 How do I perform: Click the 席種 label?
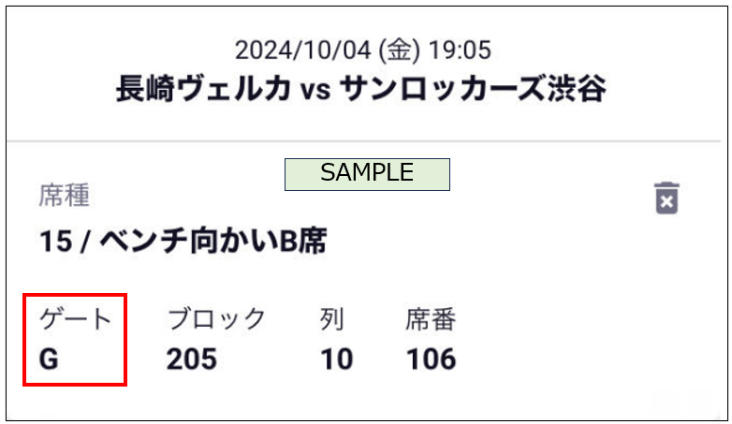(64, 195)
